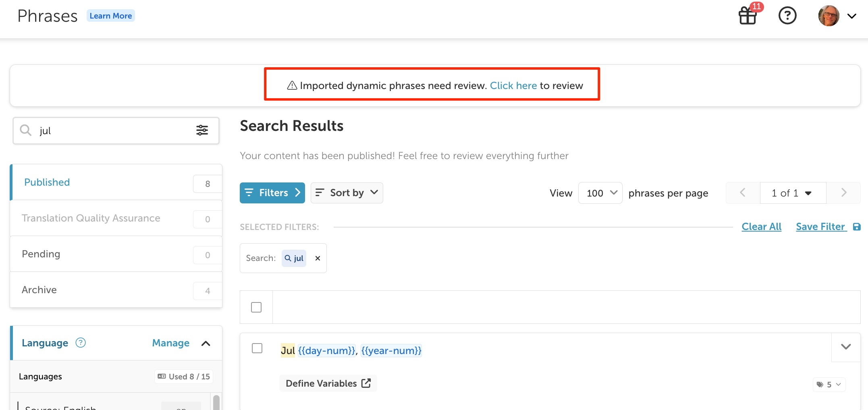Open the Archive tab
The image size is (868, 410).
pos(116,290)
